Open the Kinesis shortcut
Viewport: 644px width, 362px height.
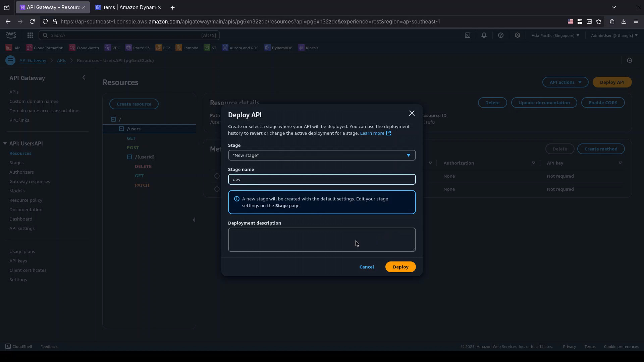click(x=308, y=48)
